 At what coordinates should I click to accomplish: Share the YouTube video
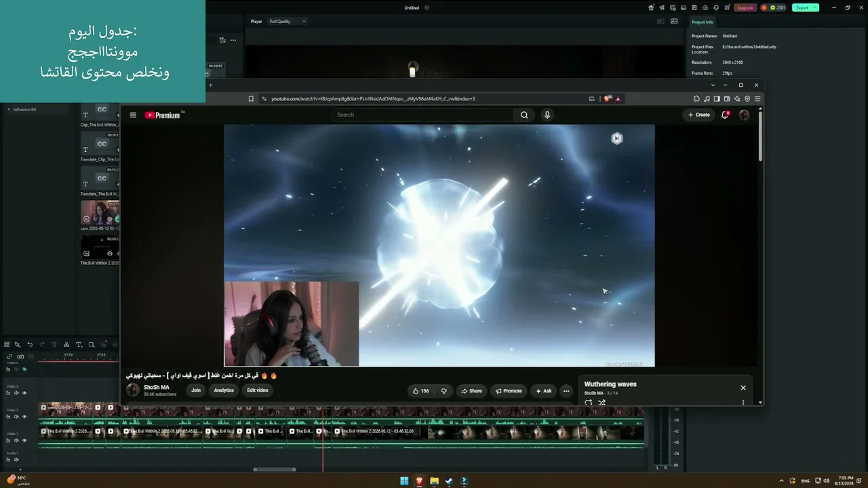tap(471, 391)
